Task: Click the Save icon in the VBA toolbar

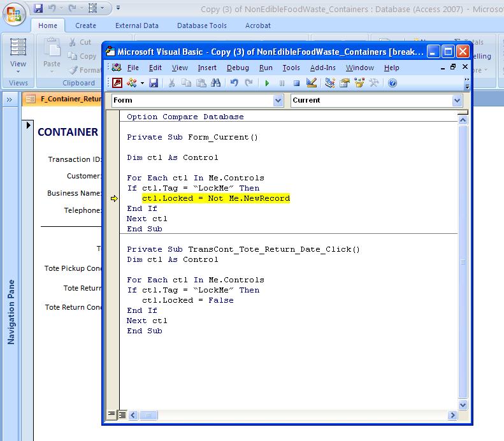Action: coord(154,83)
